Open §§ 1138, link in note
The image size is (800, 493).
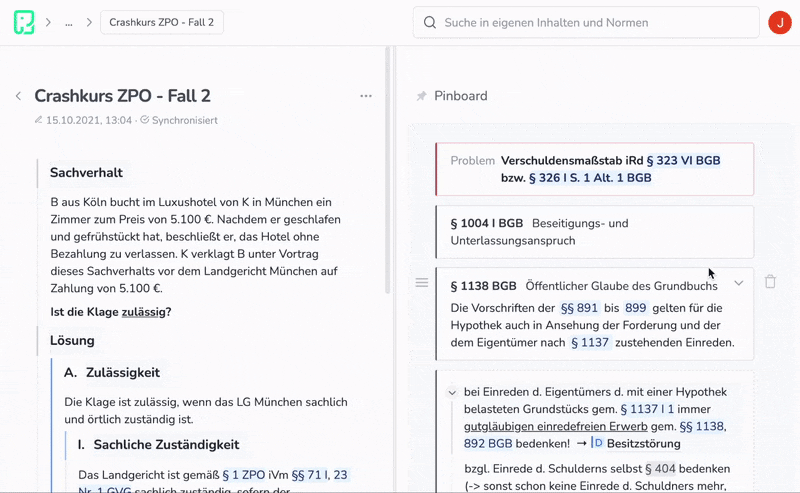703,426
